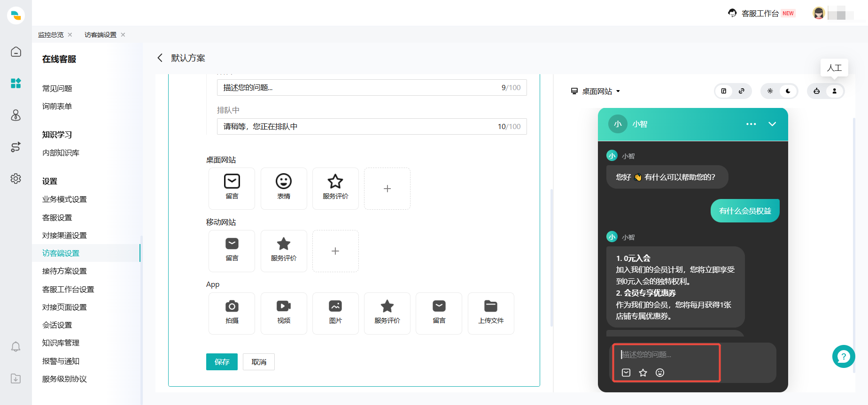Click the 保存 button

click(222, 362)
